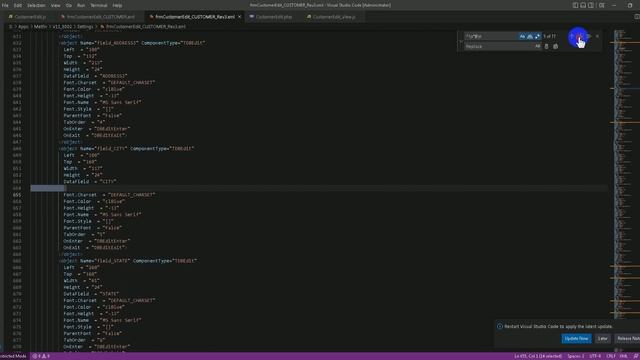The width and height of the screenshot is (640, 360).
Task: Click the DataField = "CITY" line
Action: tap(90, 182)
